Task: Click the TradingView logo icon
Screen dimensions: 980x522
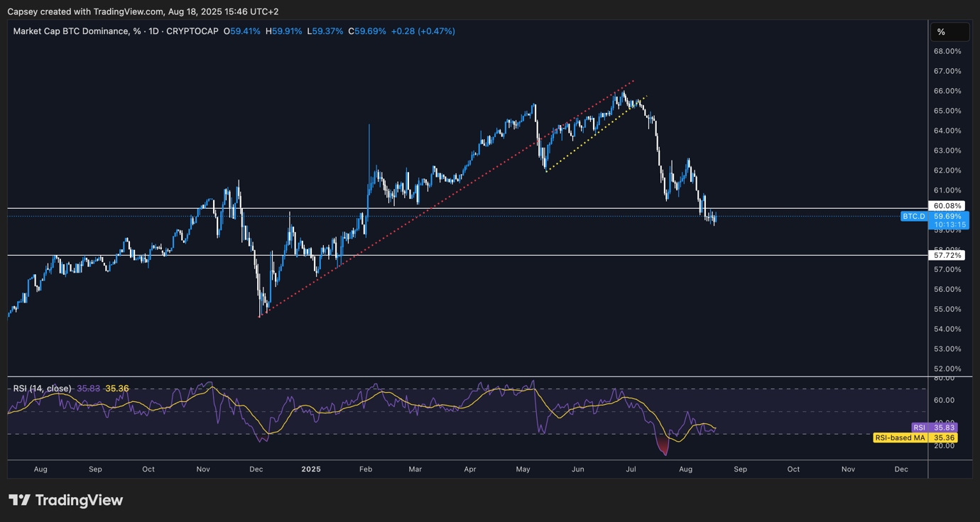Action: [x=19, y=500]
